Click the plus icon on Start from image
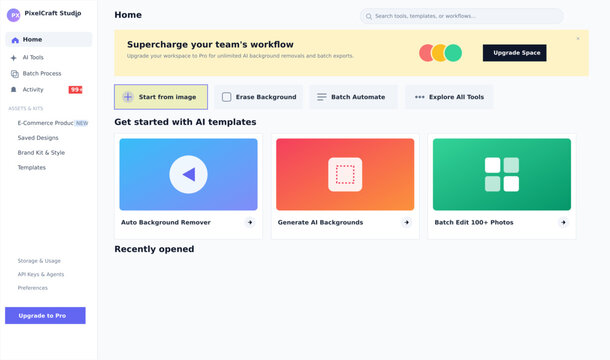 128,97
